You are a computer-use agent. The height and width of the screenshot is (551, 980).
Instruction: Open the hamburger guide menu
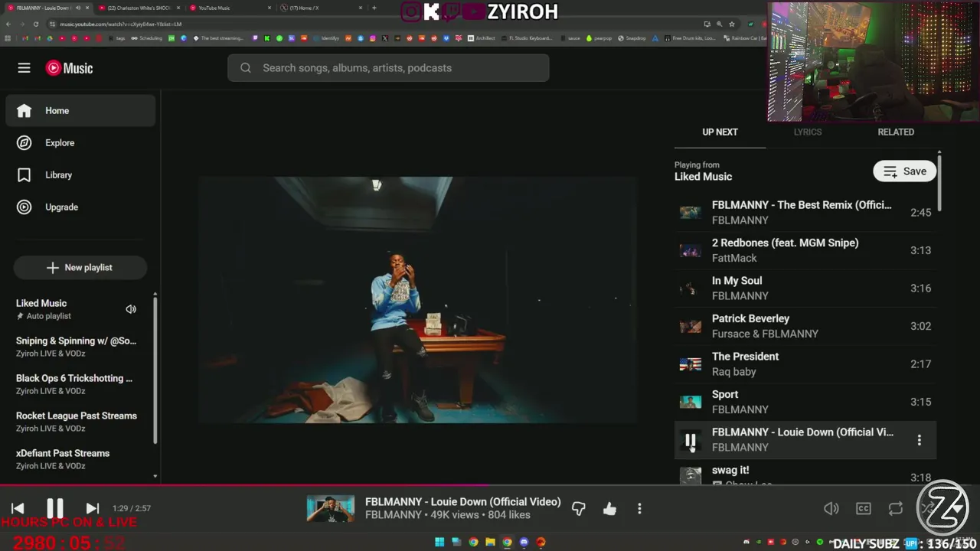click(24, 68)
